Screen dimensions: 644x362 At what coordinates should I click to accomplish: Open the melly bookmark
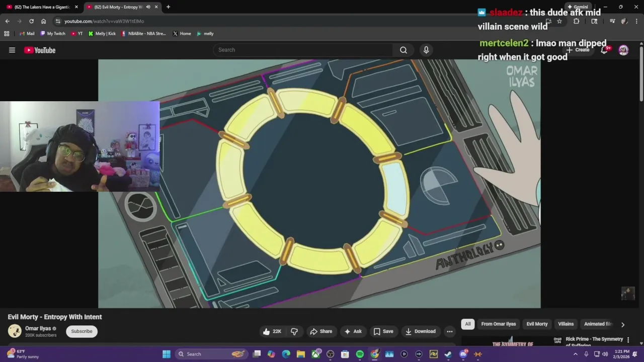[x=205, y=34]
